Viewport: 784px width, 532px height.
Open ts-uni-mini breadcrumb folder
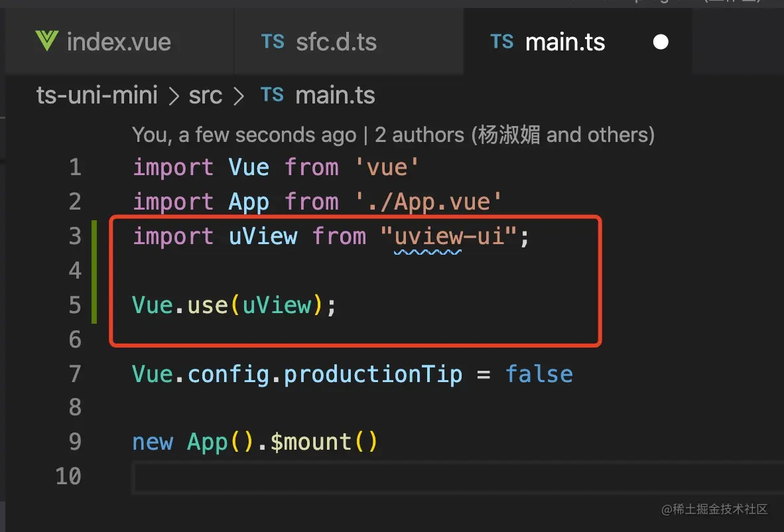97,96
